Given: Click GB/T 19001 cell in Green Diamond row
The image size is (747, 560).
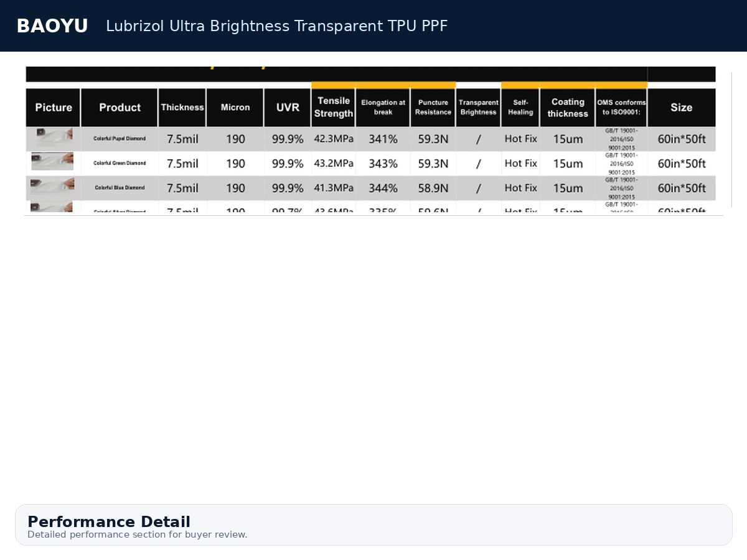Looking at the screenshot, I should click(621, 164).
